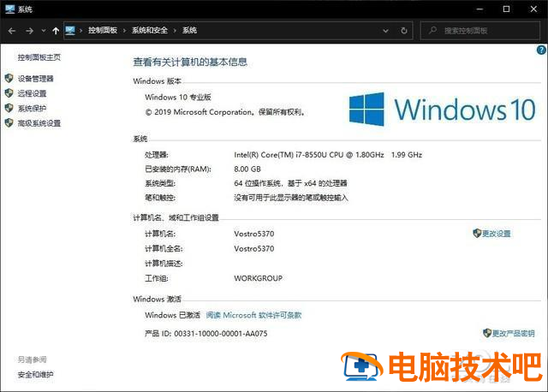Click the 计算机名 value Vostro5370
This screenshot has height=392, width=548.
pos(254,234)
